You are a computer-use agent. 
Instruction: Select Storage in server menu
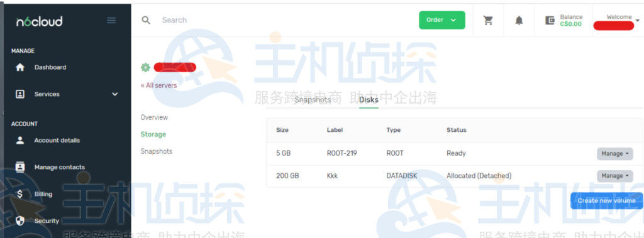tap(153, 134)
